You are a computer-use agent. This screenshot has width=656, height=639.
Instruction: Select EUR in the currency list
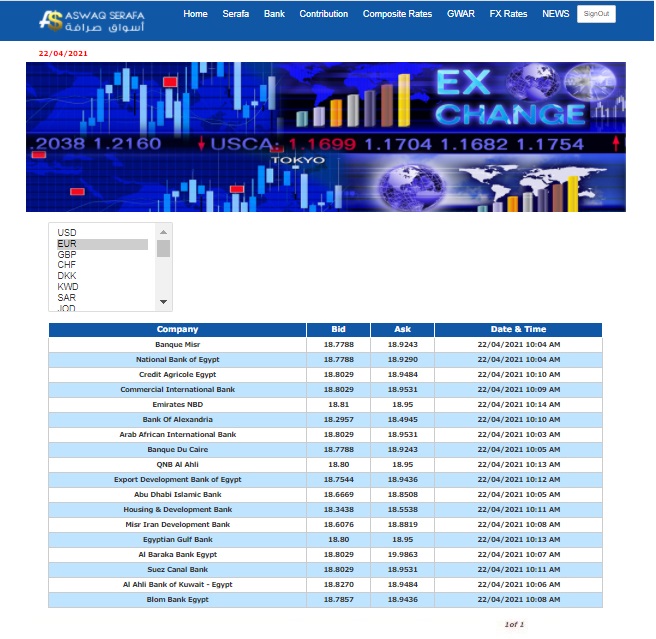(x=102, y=244)
